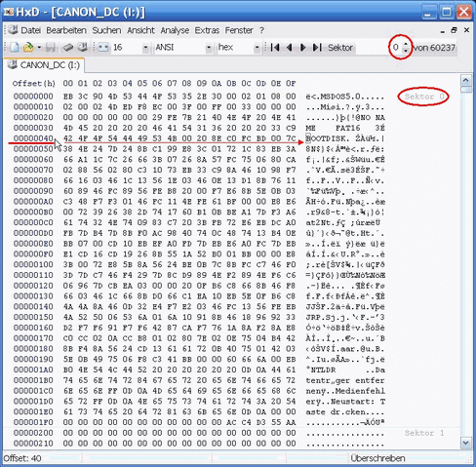The width and height of the screenshot is (476, 467).
Task: Close the inner document window
Action: click(466, 30)
